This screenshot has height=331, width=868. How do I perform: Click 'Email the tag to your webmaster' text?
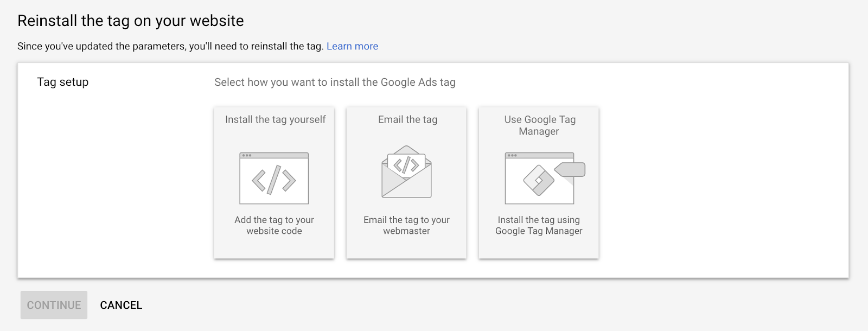pos(406,225)
